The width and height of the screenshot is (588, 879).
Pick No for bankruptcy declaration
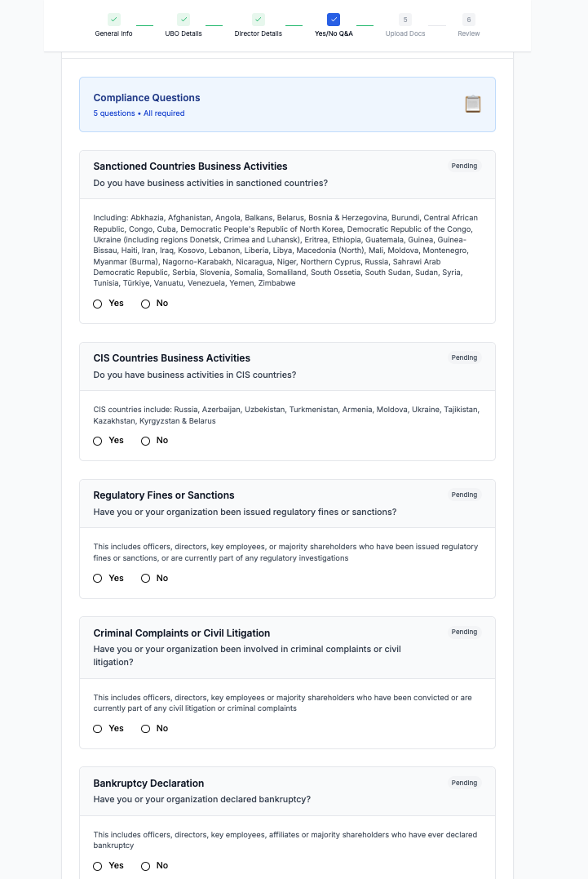[146, 866]
